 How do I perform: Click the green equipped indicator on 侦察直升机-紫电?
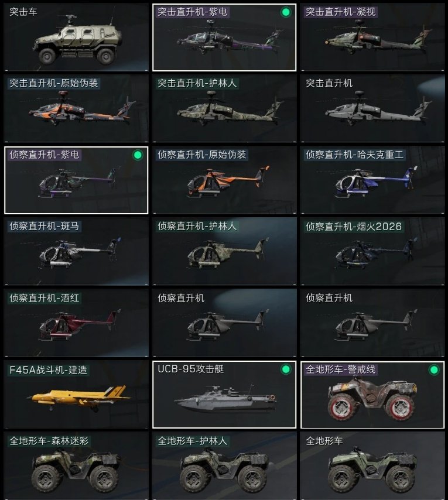coord(138,155)
